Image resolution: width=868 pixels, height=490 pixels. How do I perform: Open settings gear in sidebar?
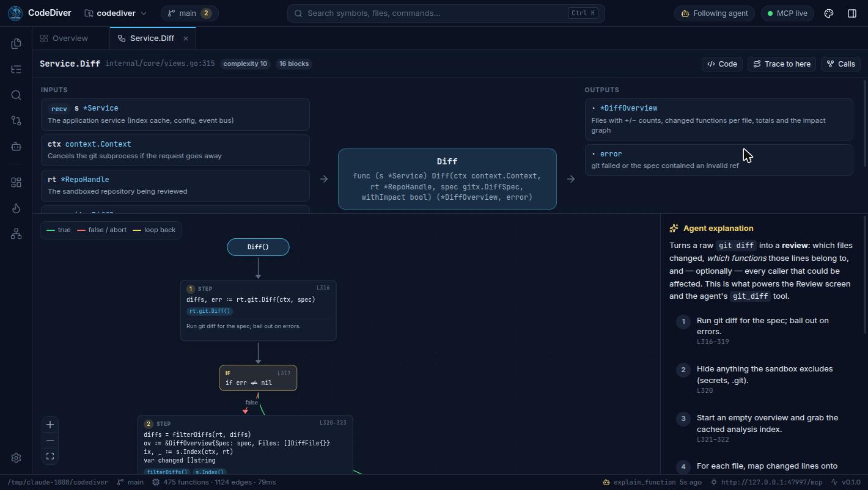(x=17, y=458)
